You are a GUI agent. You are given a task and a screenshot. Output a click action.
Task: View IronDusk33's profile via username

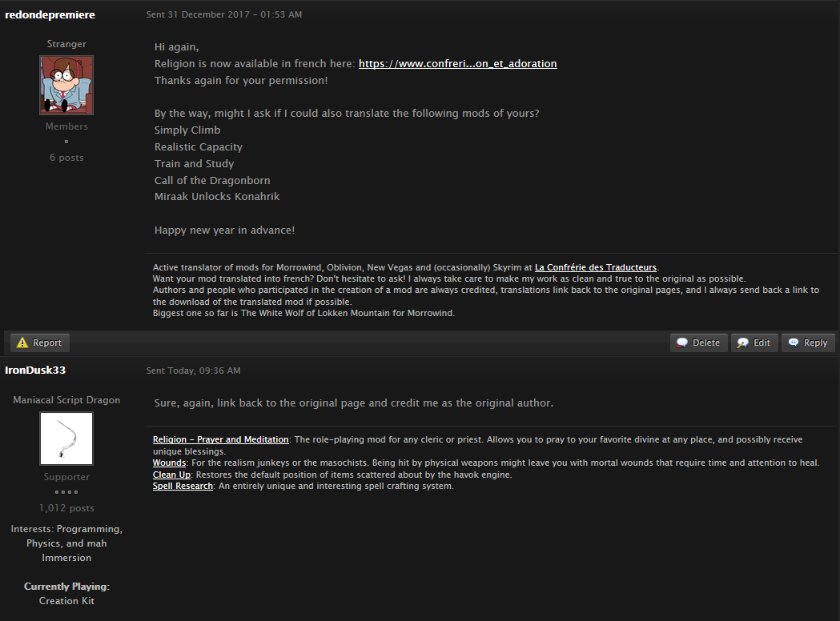[x=35, y=370]
